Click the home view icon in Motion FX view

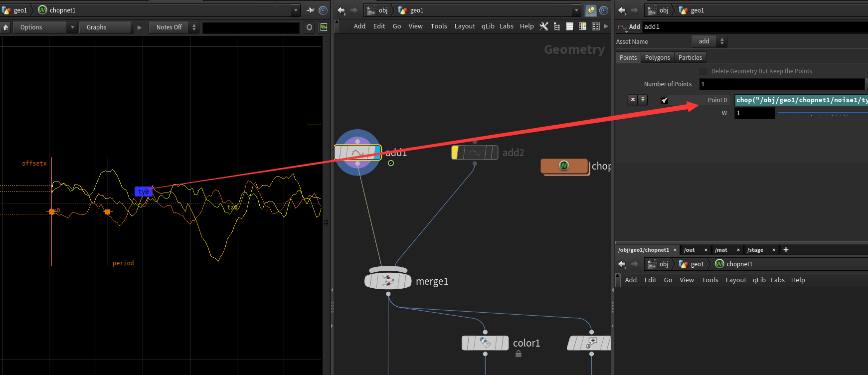[x=5, y=27]
